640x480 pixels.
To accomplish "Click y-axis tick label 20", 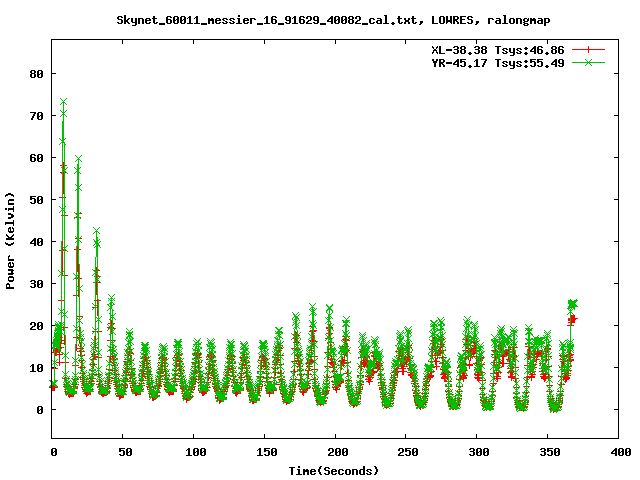I will [x=36, y=326].
